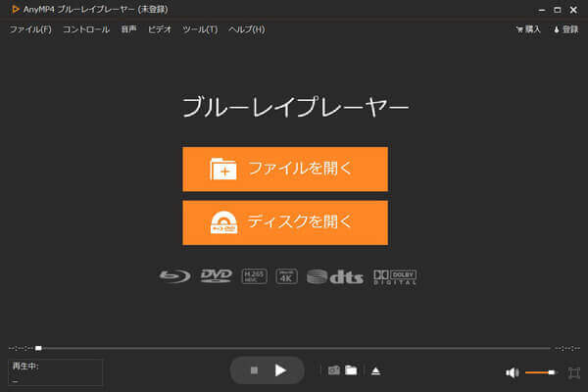Open the ツール(T) menu
This screenshot has height=392, width=588.
(x=200, y=29)
